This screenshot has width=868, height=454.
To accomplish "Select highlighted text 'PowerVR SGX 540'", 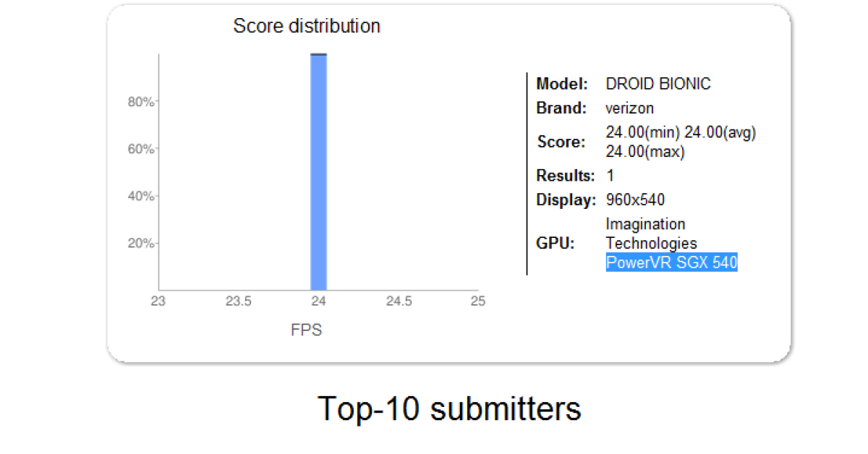I will [x=671, y=262].
